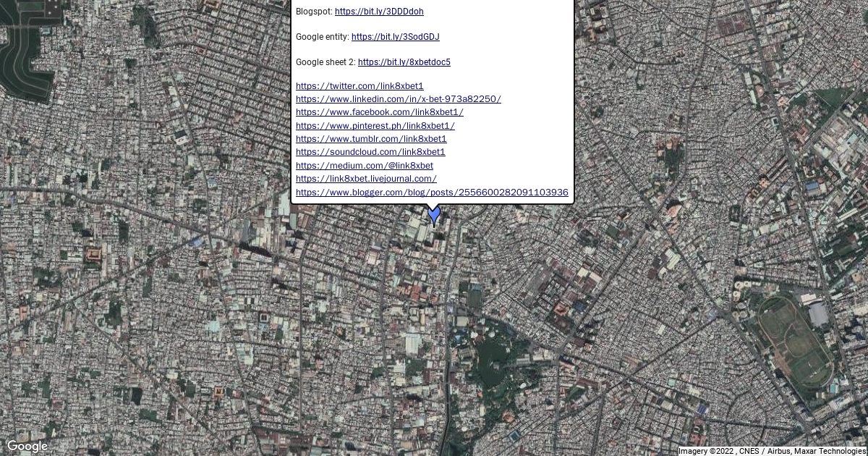Open the tumblr.com/link8xbet1 link
The width and height of the screenshot is (868, 456).
click(371, 139)
